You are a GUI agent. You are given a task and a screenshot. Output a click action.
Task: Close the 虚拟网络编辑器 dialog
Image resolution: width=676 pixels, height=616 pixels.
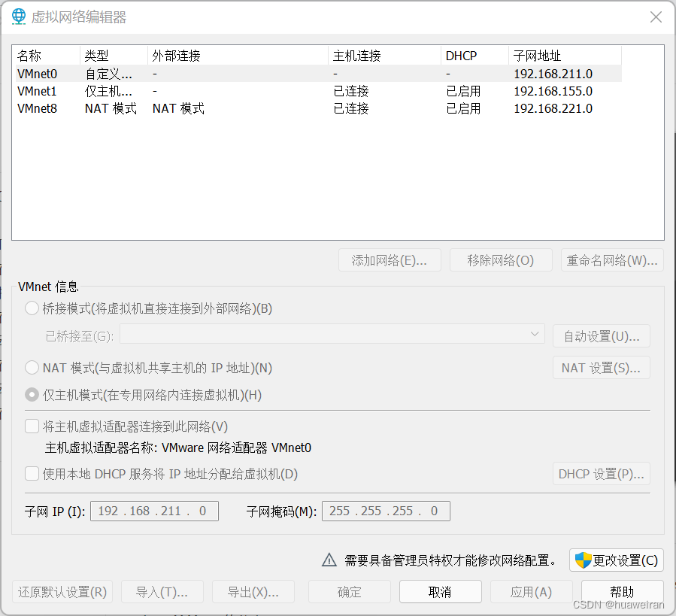(656, 17)
